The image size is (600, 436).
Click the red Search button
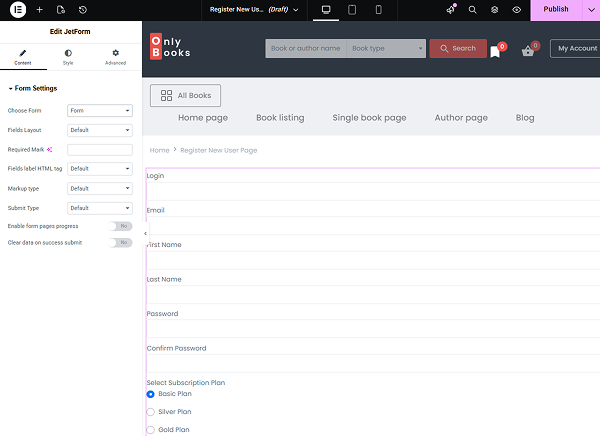click(x=458, y=48)
